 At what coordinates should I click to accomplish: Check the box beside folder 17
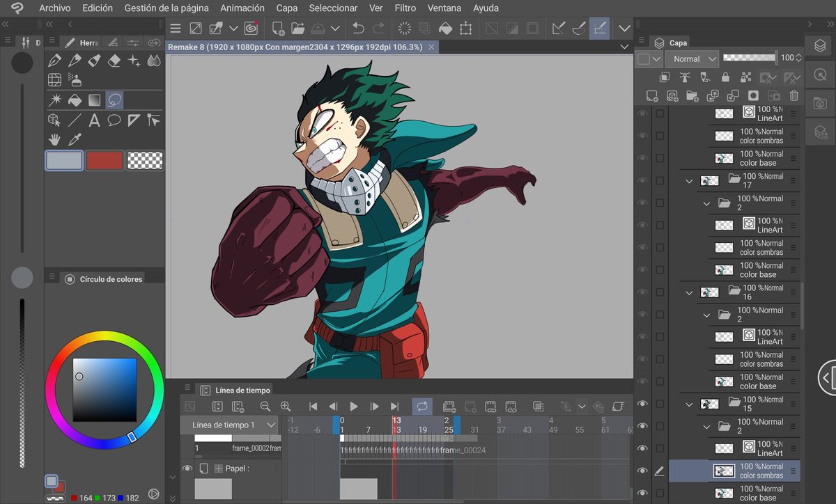click(660, 180)
